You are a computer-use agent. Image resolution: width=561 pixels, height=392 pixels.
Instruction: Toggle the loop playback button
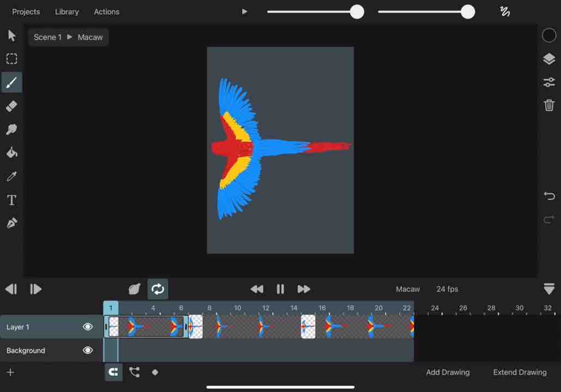point(158,289)
